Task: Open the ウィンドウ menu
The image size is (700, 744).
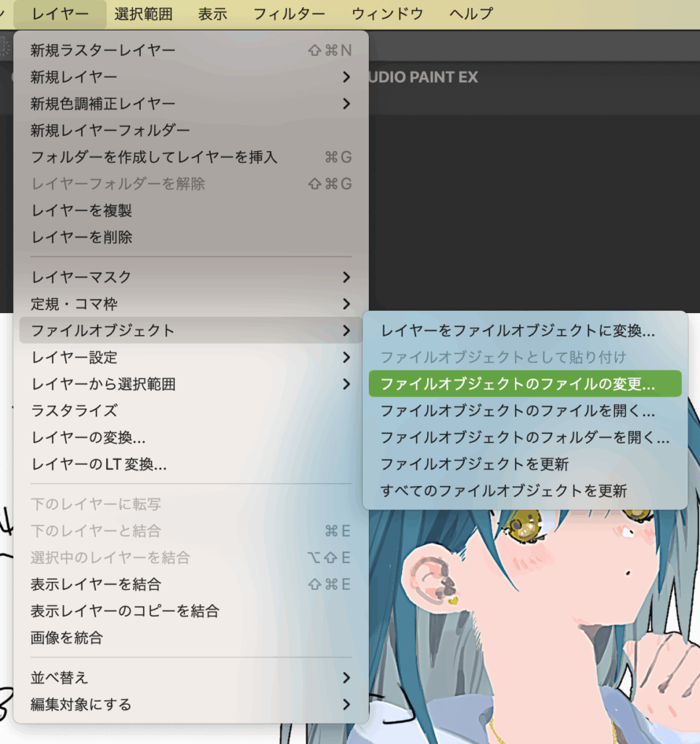Action: (x=388, y=15)
